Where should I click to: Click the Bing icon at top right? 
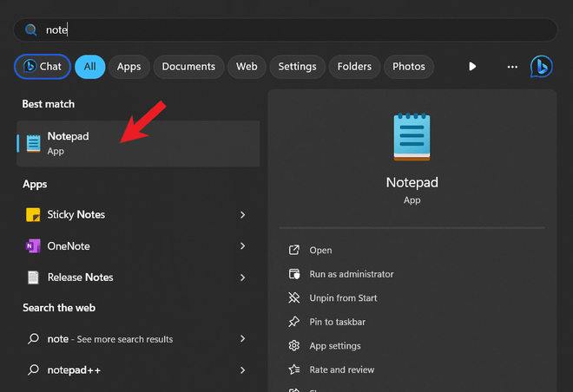pos(542,66)
